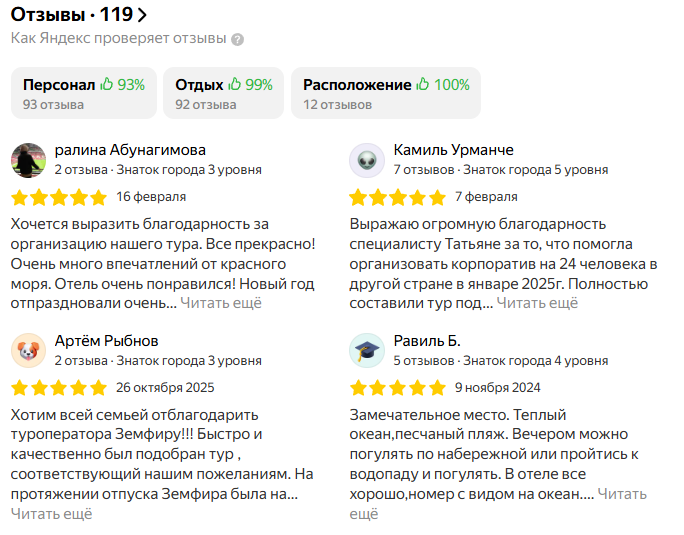
Task: Open the 'Как Яндекс проверяет отзывы' link
Action: point(118,39)
